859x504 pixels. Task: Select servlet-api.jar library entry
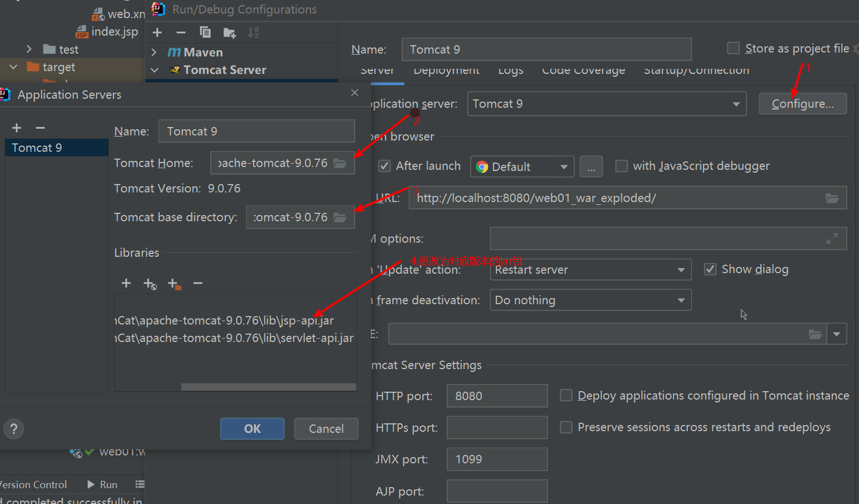click(x=236, y=338)
